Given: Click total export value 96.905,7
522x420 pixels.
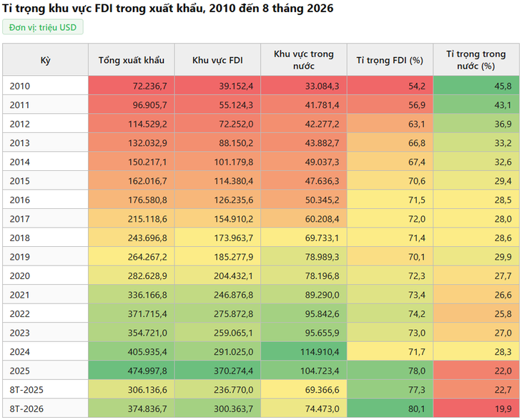Looking at the screenshot, I should pos(131,105).
